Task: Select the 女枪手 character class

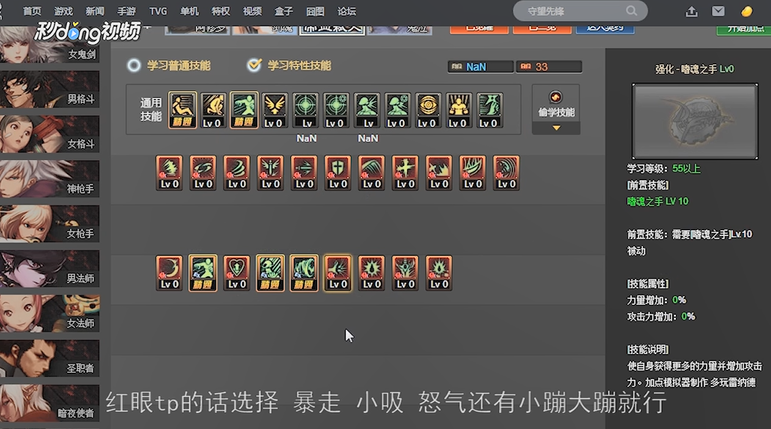Action: [49, 224]
